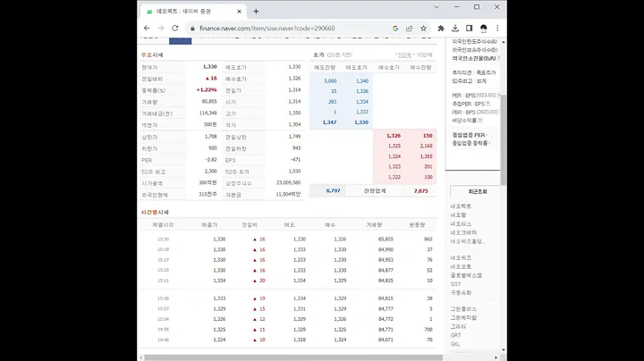Toggle the browser side panel
Viewport: 644px width, 361px height.
tap(469, 29)
